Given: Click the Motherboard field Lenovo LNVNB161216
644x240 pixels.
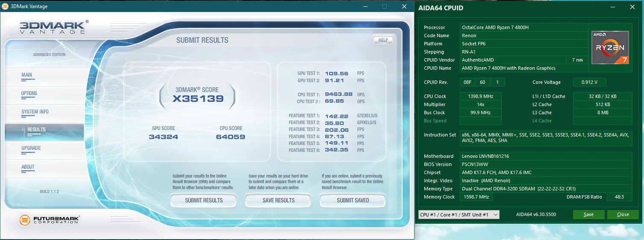Looking at the screenshot, I should [546, 156].
